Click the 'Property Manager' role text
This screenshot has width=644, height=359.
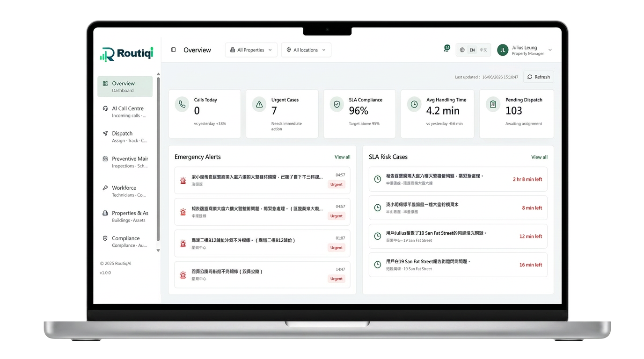[527, 54]
